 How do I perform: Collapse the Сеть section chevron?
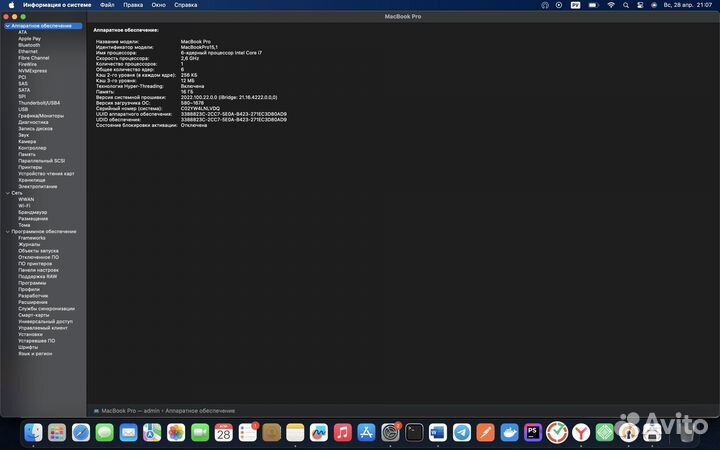pyautogui.click(x=7, y=193)
